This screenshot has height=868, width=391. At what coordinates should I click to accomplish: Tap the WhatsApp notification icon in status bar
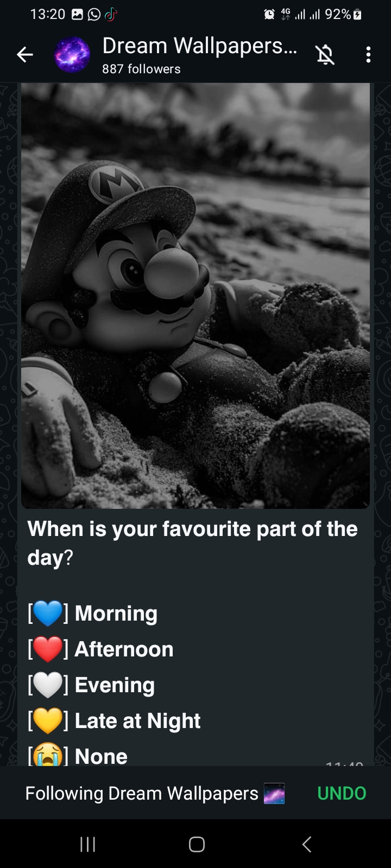click(x=94, y=15)
